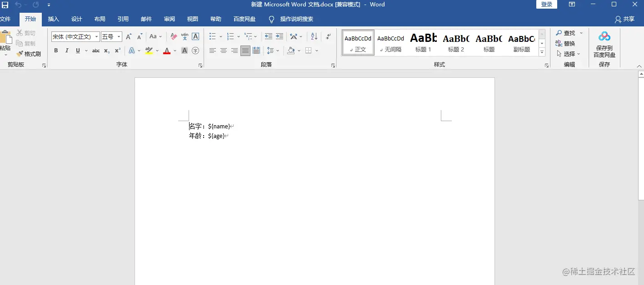The width and height of the screenshot is (644, 285).
Task: Apply the 标题 1 heading style
Action: [x=423, y=43]
